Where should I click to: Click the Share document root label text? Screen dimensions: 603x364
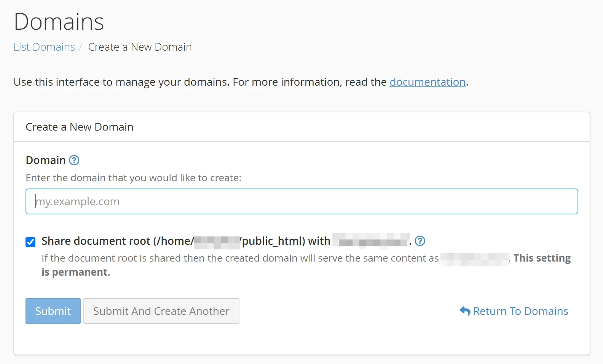point(227,241)
